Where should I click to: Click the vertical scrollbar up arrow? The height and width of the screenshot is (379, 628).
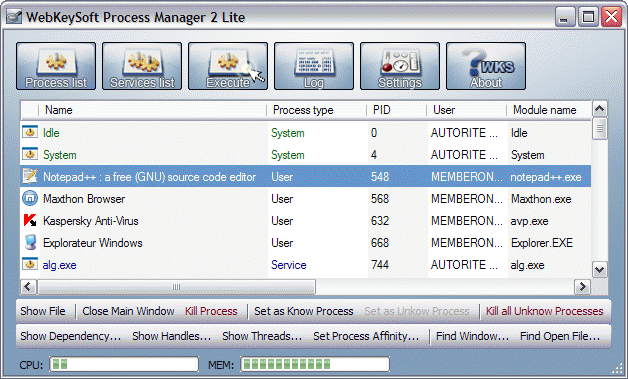click(x=600, y=109)
